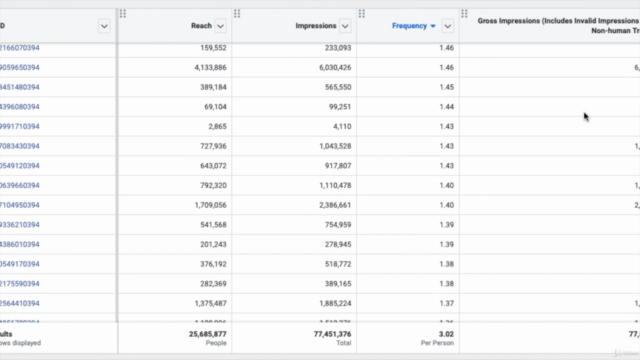Grab the drag handle above Impressions column

[237, 14]
